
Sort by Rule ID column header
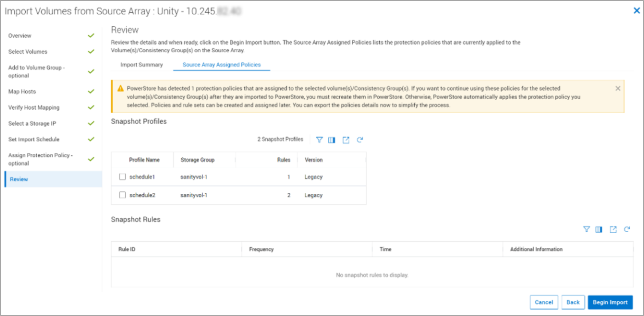(127, 249)
